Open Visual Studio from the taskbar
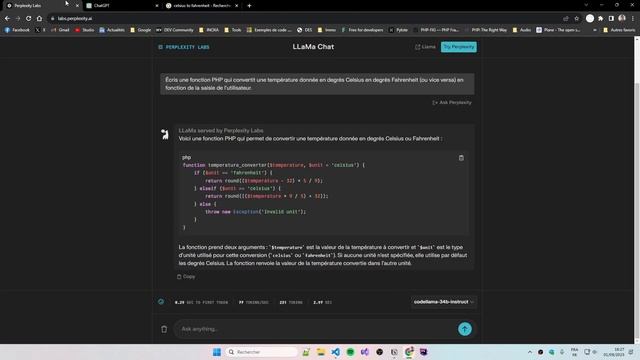The width and height of the screenshot is (640, 360). 364,352
